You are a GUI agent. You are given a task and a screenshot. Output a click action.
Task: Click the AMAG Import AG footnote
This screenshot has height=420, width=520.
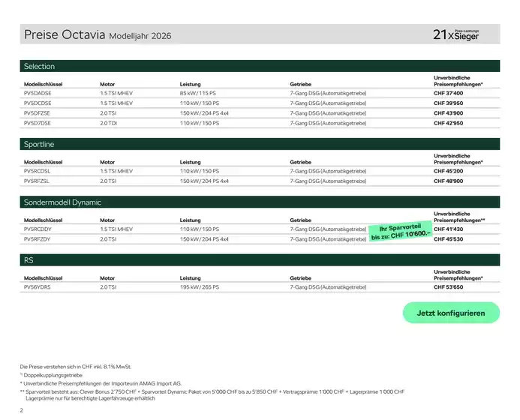click(101, 383)
